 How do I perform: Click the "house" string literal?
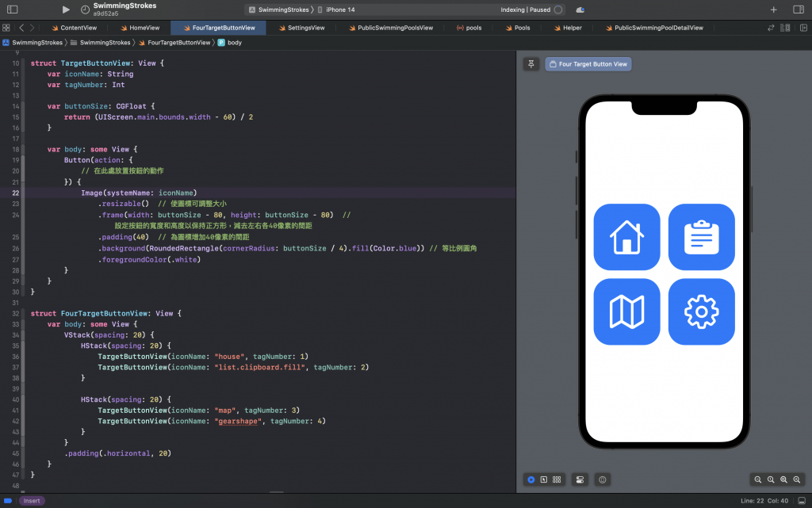point(229,357)
